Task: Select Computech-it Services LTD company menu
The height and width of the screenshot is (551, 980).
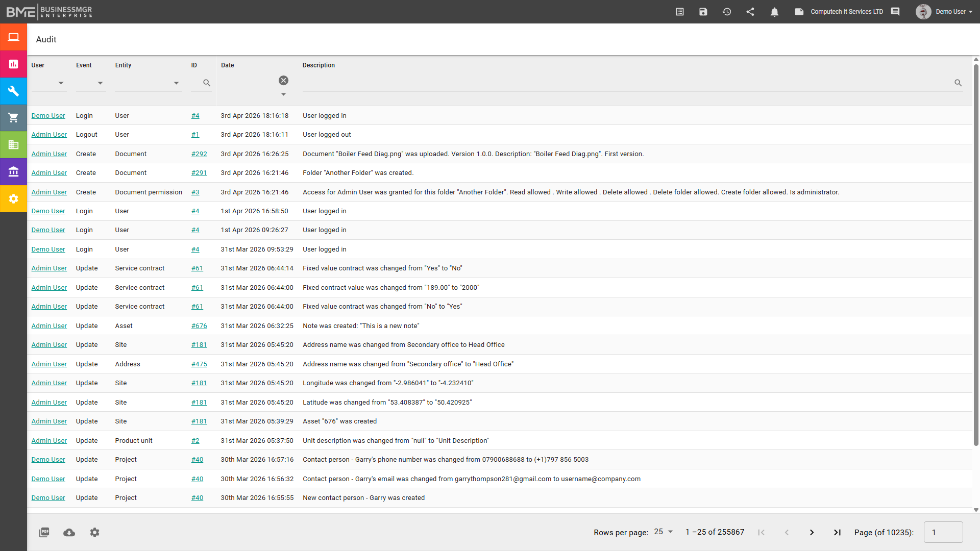Action: pos(846,11)
